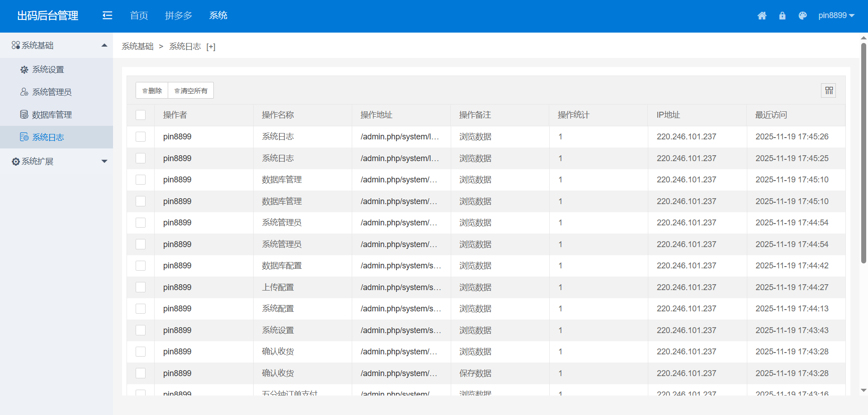Click the vertical scrollbar thumb
Viewport: 868px width, 415px height.
[863, 153]
